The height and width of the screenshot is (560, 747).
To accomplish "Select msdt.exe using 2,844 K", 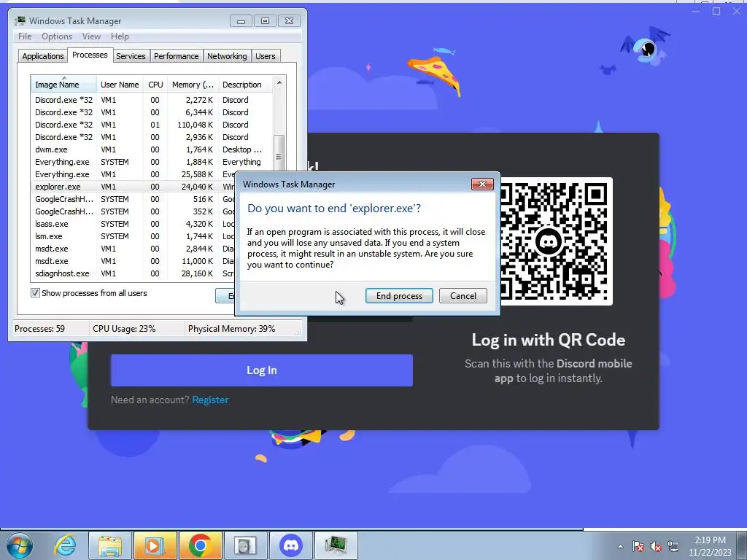I will [133, 249].
